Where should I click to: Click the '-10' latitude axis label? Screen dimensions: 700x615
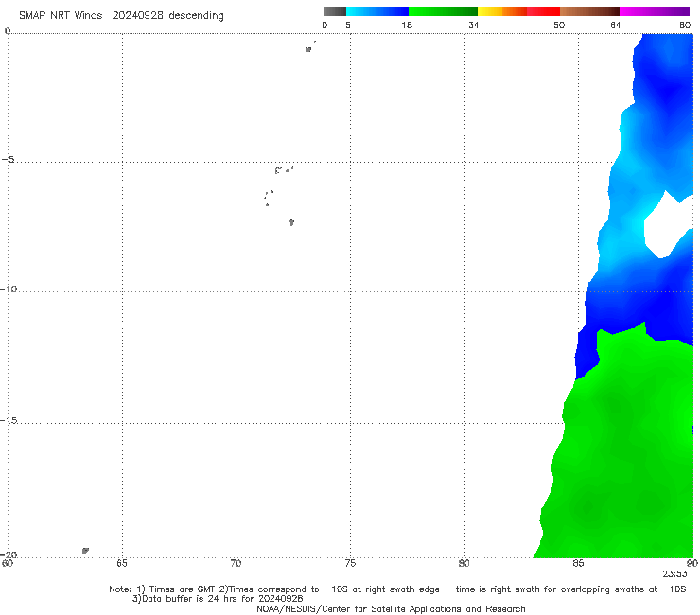point(9,289)
